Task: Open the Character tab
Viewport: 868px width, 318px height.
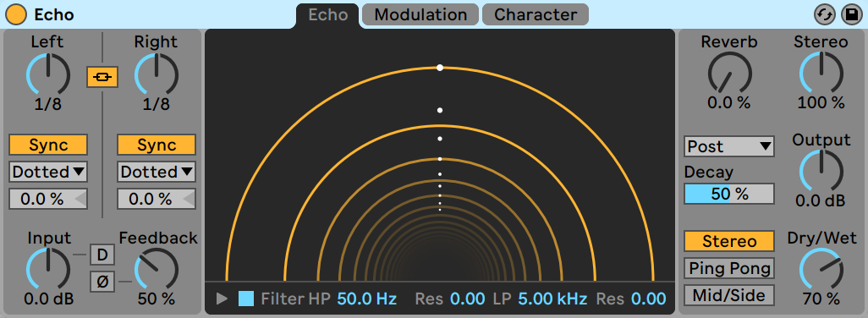Action: tap(536, 14)
